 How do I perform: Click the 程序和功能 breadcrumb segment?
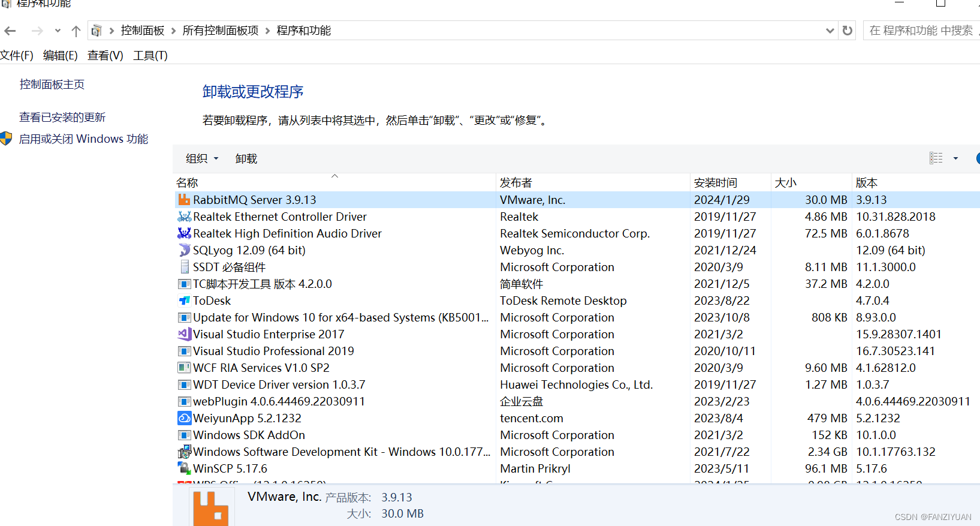tap(304, 31)
